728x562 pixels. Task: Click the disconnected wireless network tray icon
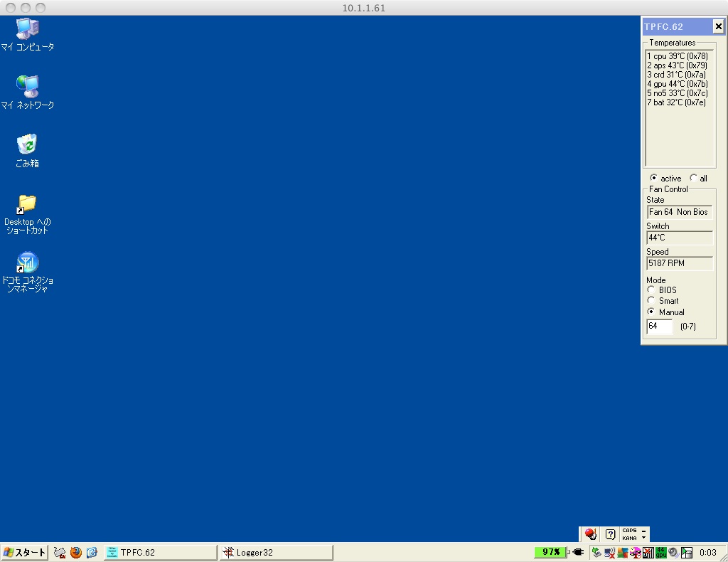[609, 552]
